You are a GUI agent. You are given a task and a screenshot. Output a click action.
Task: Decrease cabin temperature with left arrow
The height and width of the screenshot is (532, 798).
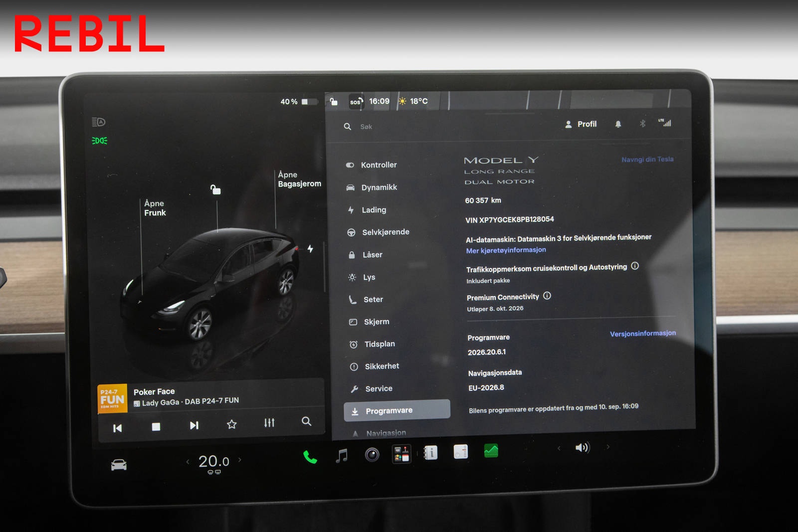(188, 462)
